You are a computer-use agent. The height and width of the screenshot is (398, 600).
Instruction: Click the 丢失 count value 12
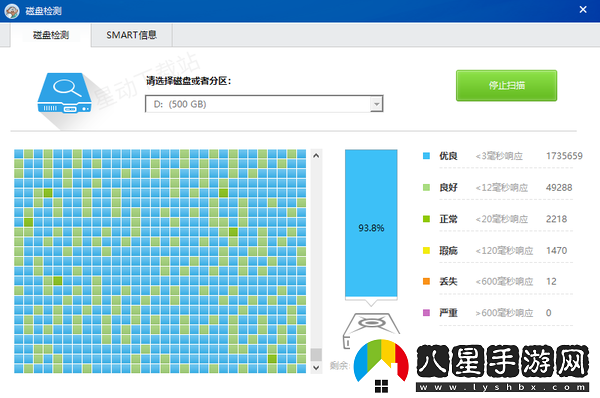click(551, 281)
